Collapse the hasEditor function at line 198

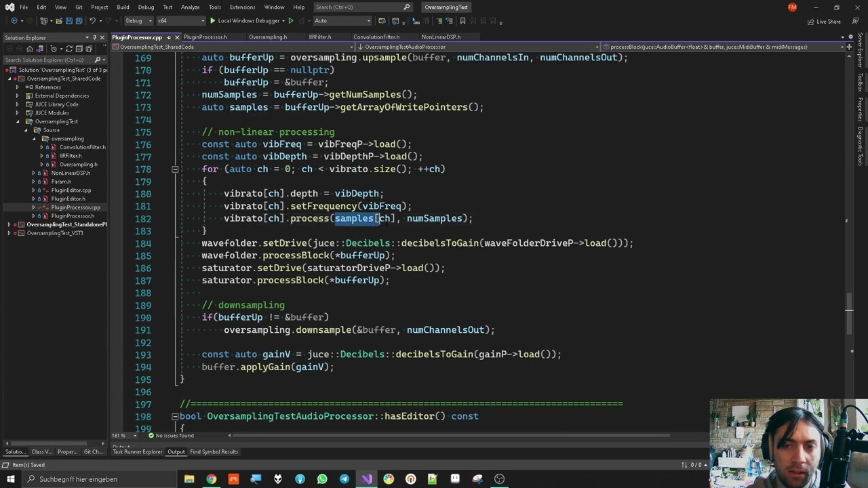click(x=175, y=416)
